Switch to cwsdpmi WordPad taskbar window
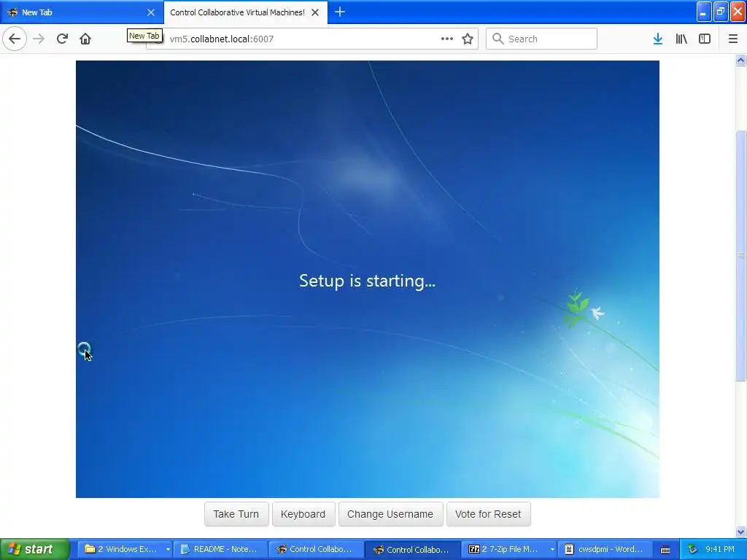747x560 pixels. [x=604, y=549]
